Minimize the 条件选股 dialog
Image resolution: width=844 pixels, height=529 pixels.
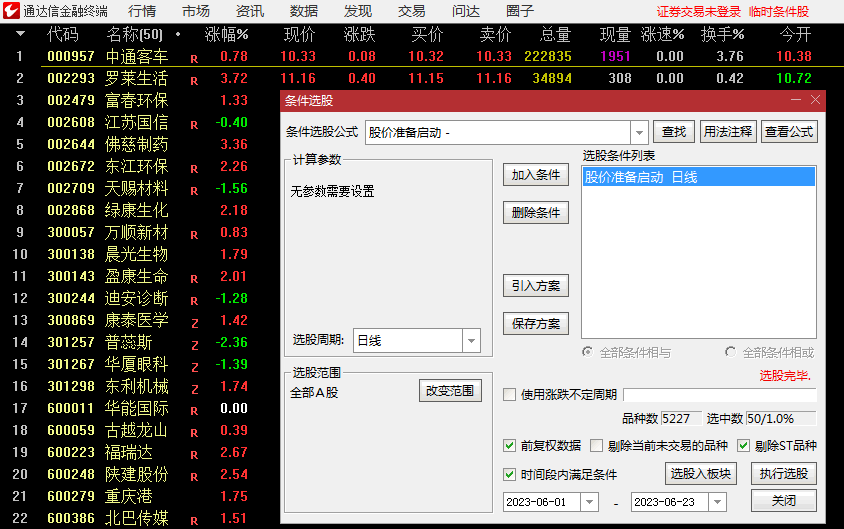click(x=796, y=100)
